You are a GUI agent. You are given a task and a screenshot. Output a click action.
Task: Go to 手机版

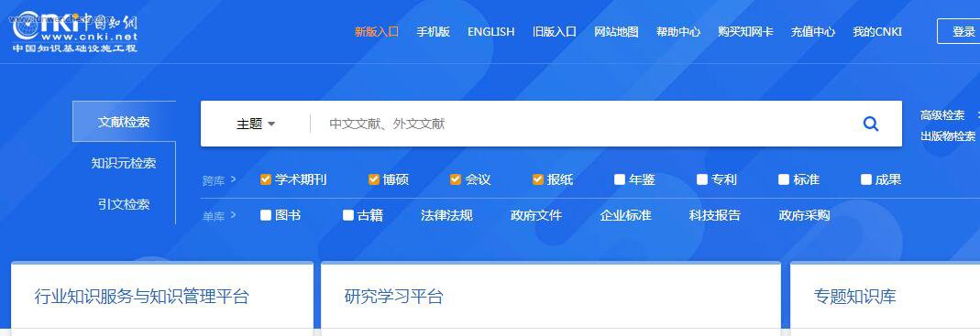click(x=433, y=31)
